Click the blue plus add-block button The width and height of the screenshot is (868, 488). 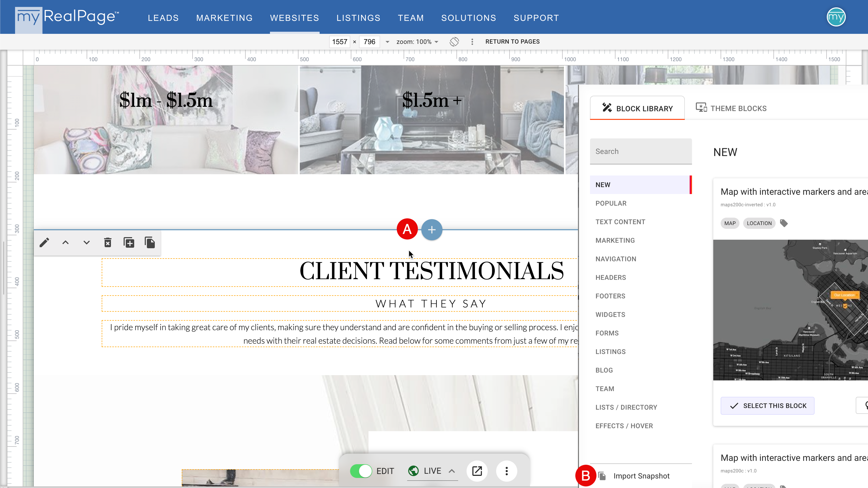click(432, 230)
